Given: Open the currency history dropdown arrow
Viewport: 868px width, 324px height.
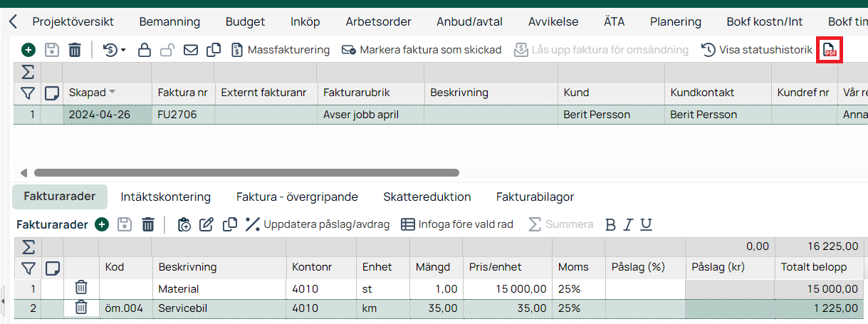Looking at the screenshot, I should [x=123, y=51].
